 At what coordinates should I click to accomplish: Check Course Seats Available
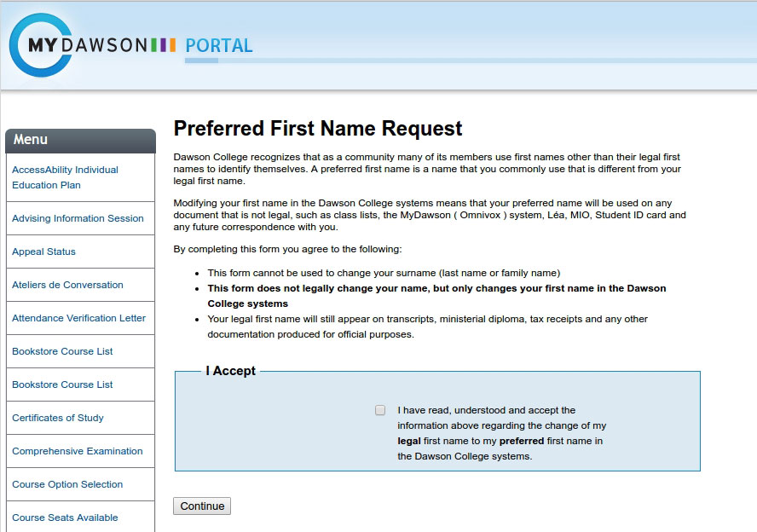62,518
